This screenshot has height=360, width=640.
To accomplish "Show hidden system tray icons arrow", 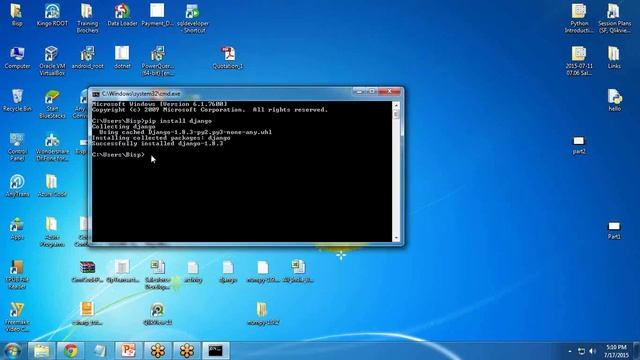I will click(x=570, y=351).
